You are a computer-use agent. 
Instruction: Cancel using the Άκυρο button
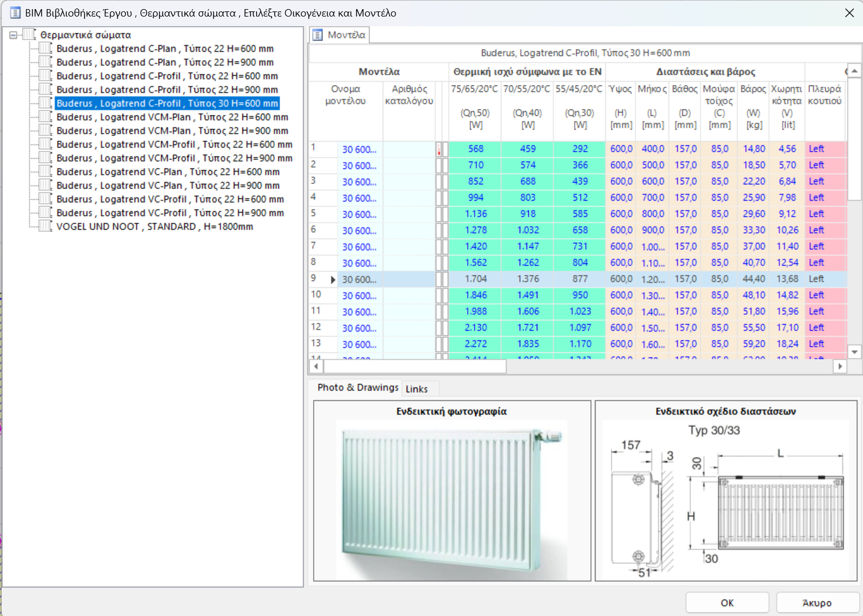pos(817,603)
